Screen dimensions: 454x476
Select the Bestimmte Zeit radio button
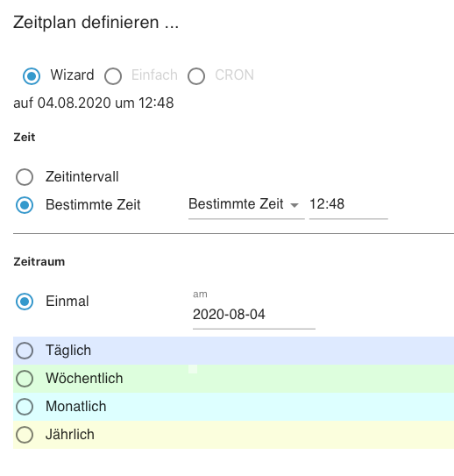click(x=25, y=205)
